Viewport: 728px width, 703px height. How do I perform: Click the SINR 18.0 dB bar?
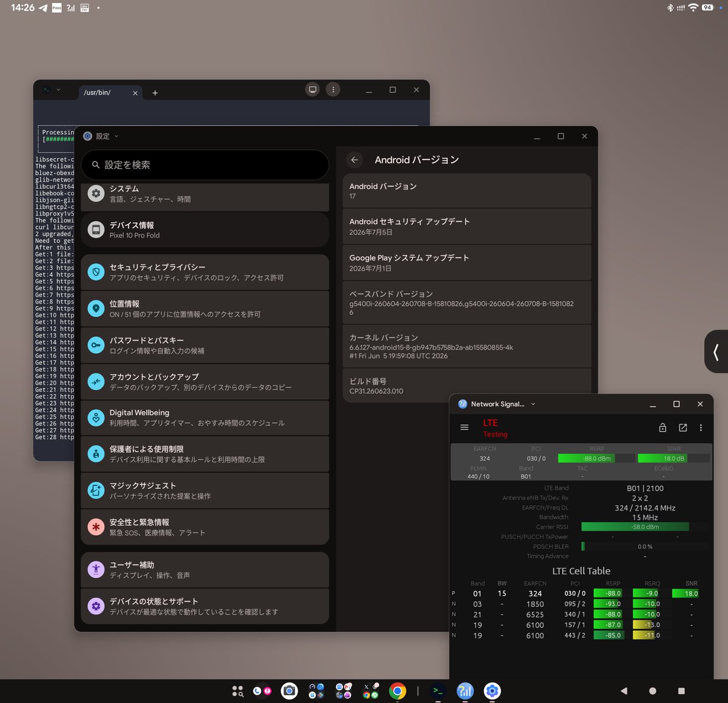tap(673, 458)
